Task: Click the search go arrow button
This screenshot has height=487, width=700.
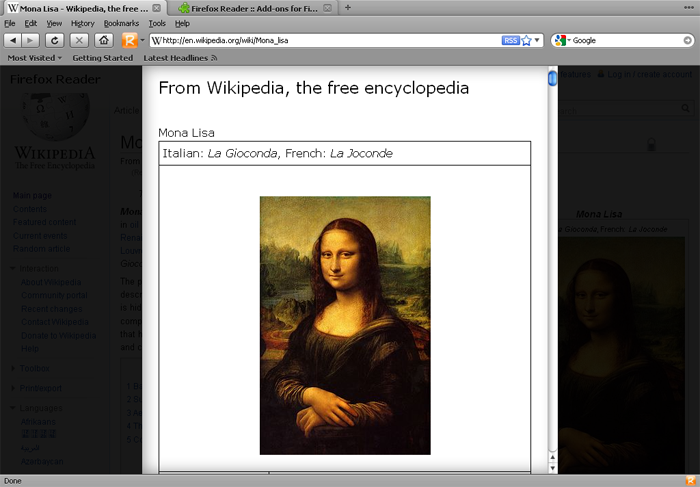Action: click(x=688, y=41)
